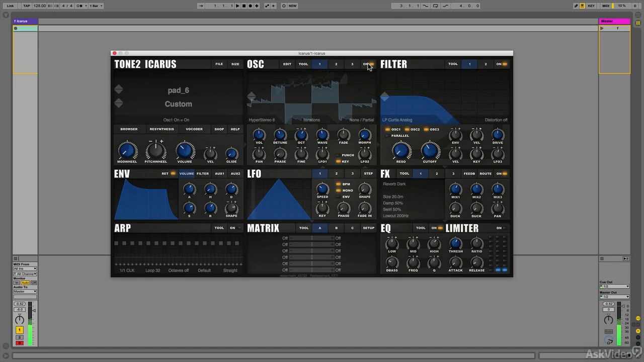This screenshot has height=362, width=644.
Task: Open the None / Partial selector
Action: (361, 120)
